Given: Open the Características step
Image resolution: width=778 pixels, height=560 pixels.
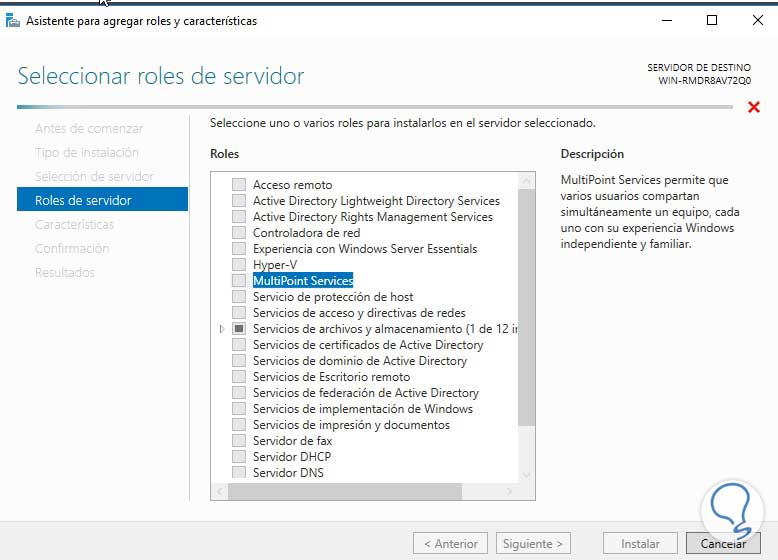Looking at the screenshot, I should pyautogui.click(x=74, y=224).
